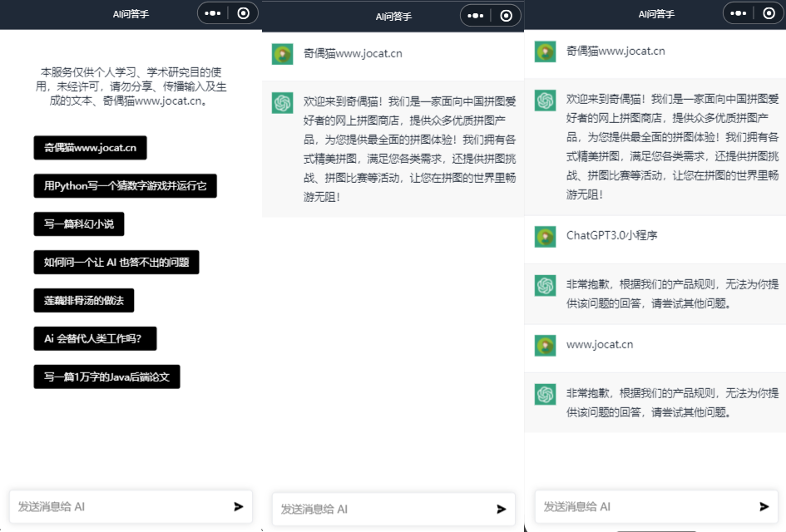Send message arrow in the left panel
Screen dimensions: 786x532
pyautogui.click(x=239, y=506)
